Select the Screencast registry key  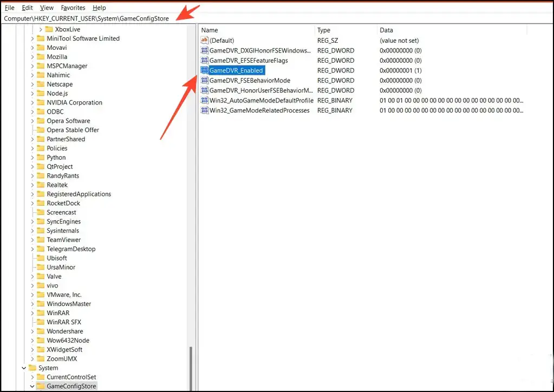coord(61,212)
